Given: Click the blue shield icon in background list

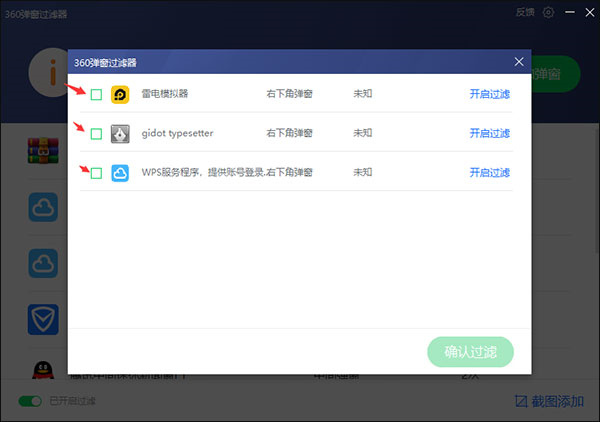Looking at the screenshot, I should click(43, 319).
